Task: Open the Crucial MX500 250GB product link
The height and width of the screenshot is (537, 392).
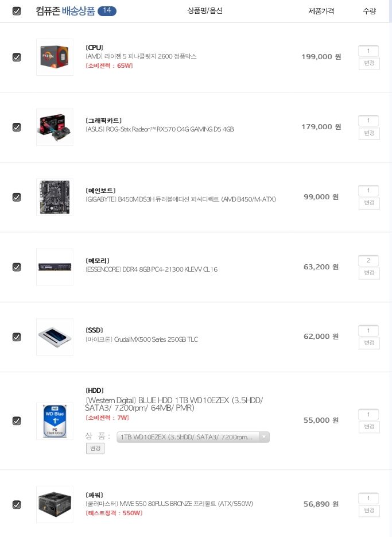Action: [x=141, y=339]
